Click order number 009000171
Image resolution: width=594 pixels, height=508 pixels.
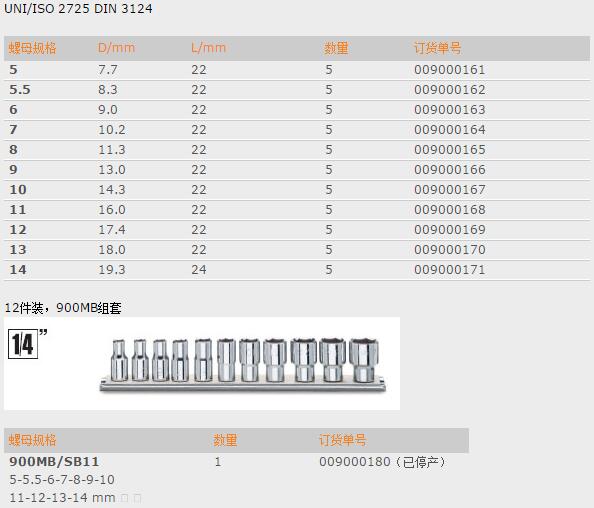click(x=450, y=270)
